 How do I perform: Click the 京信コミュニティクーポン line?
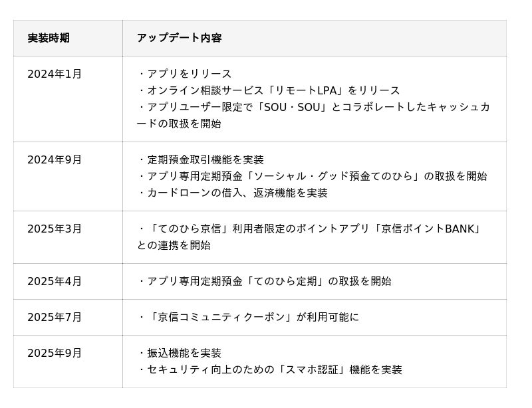[248, 317]
